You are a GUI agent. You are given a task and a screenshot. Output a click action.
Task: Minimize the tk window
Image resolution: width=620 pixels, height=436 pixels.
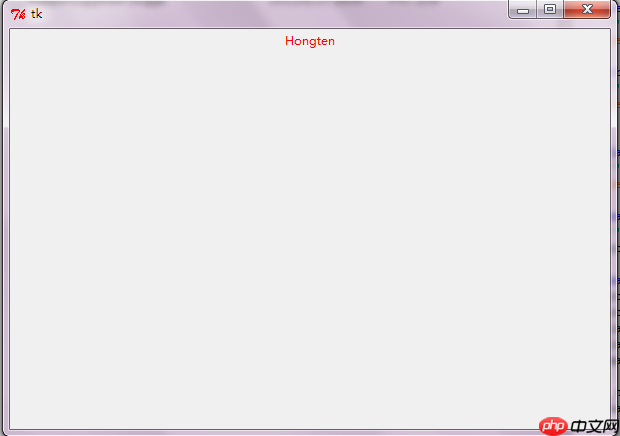click(x=523, y=9)
